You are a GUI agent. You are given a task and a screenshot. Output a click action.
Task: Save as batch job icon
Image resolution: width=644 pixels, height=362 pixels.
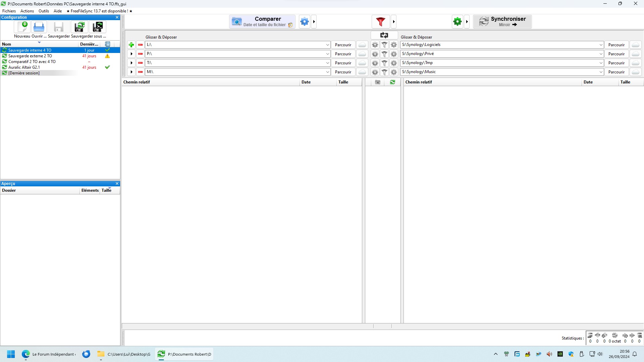pyautogui.click(x=98, y=27)
